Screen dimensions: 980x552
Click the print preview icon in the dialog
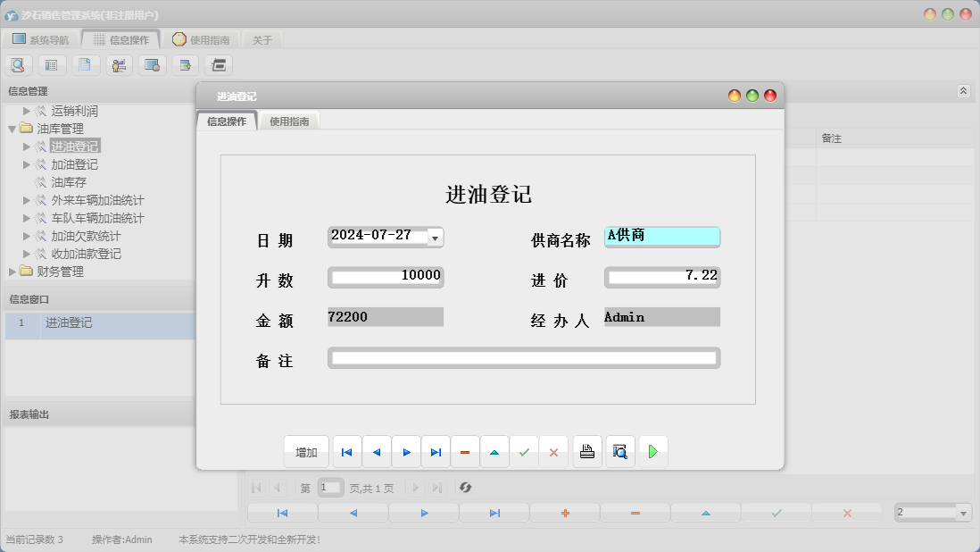pyautogui.click(x=619, y=451)
